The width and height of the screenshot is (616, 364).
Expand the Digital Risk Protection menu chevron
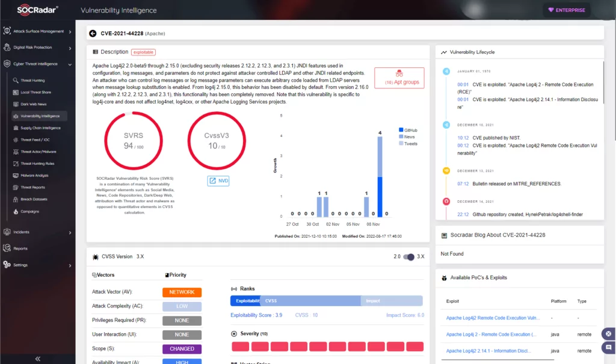(70, 48)
